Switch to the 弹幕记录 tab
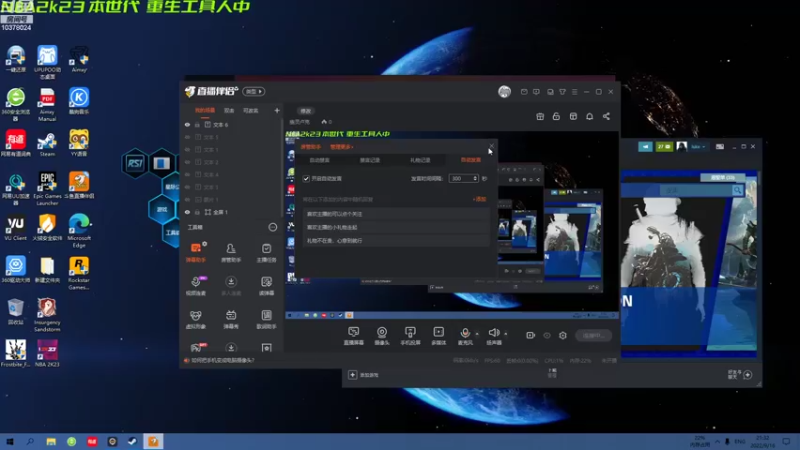The width and height of the screenshot is (800, 450). [x=370, y=160]
